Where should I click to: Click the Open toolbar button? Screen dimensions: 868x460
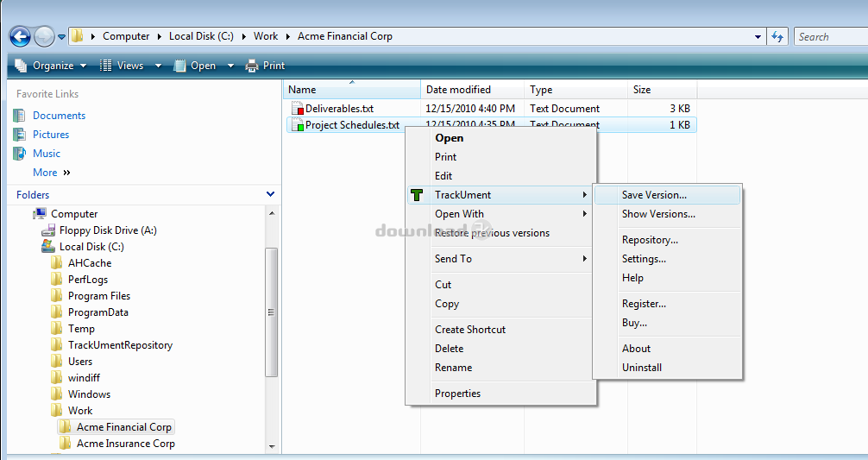[x=195, y=66]
